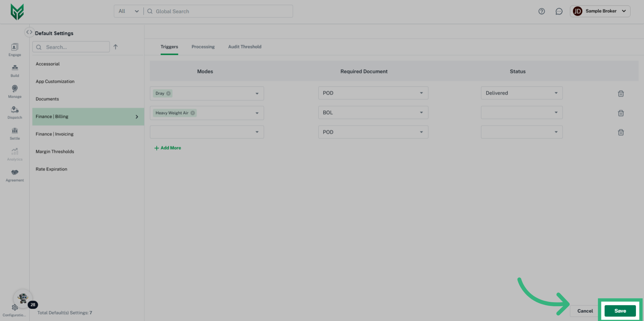Switch to the Audit Threshold tab

(245, 47)
